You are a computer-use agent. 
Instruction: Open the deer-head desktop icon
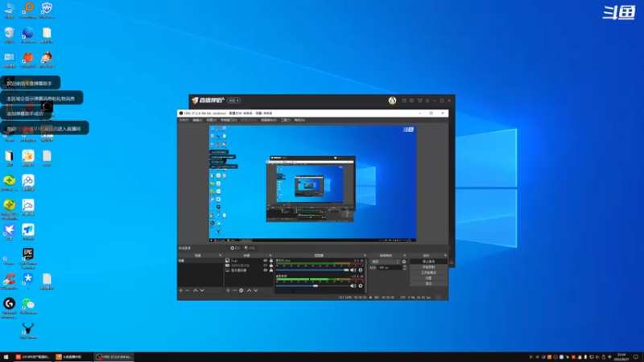point(28,331)
